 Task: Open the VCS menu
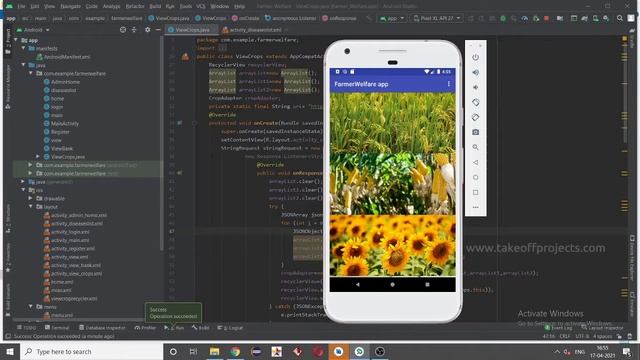(x=201, y=7)
